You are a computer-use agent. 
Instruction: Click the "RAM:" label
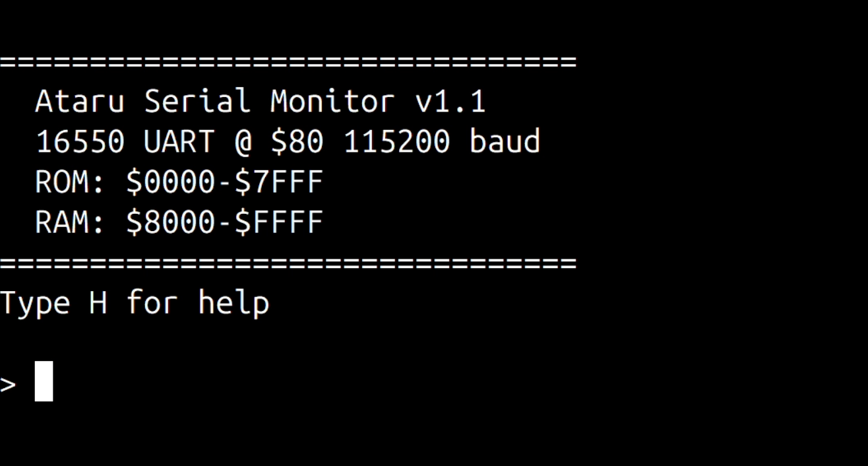(71, 222)
